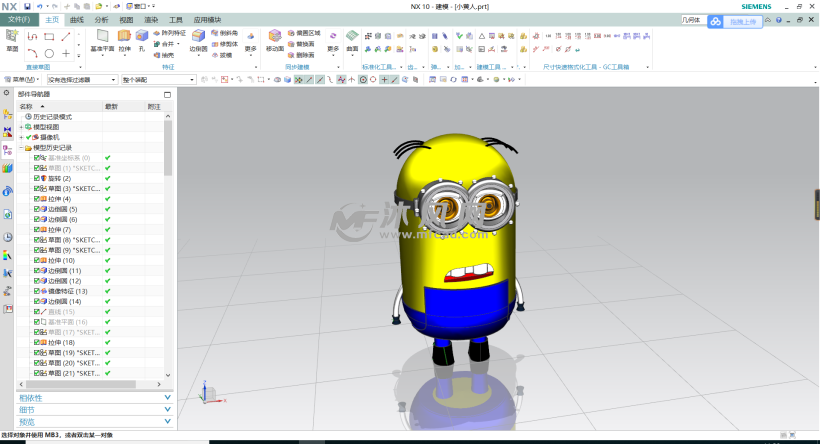Open the History clock sidebar icon
Screen dimensions: 820x444
coord(7,237)
